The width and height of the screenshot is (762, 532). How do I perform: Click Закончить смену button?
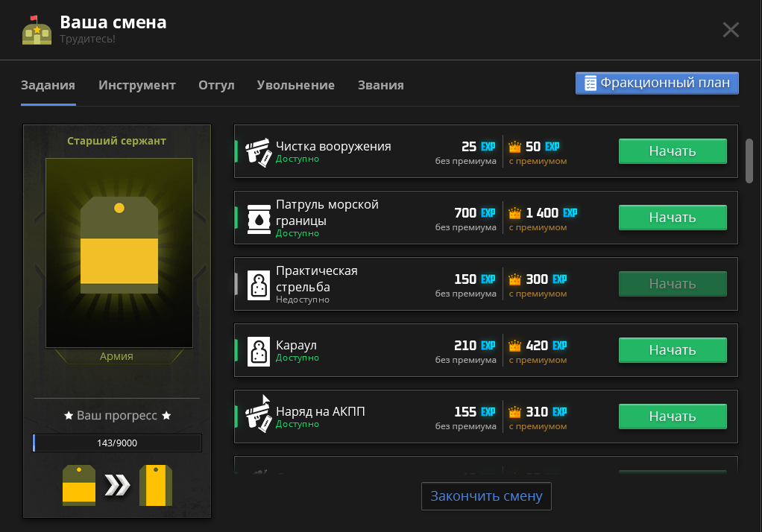pos(486,496)
